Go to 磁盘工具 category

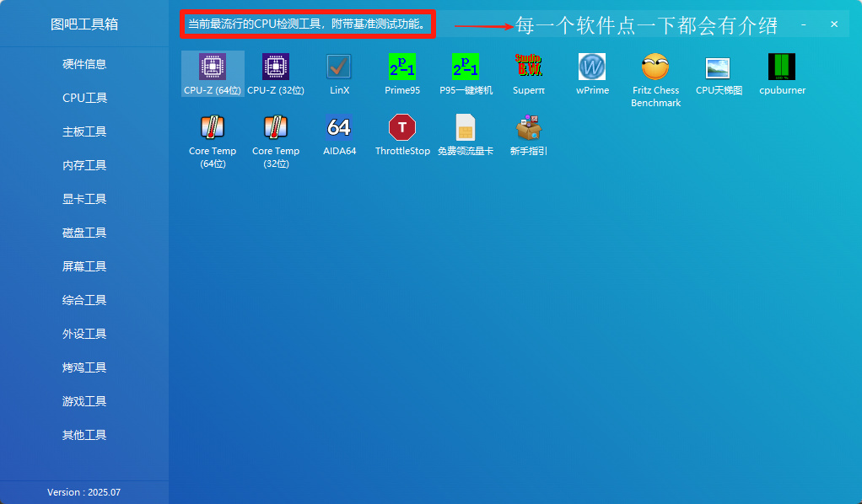(x=84, y=233)
